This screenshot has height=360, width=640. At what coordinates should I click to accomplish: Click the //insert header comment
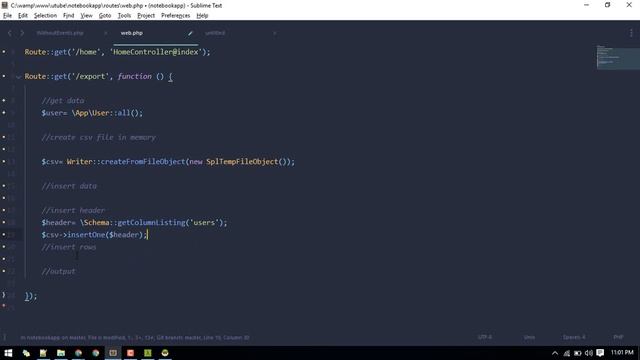coord(73,211)
